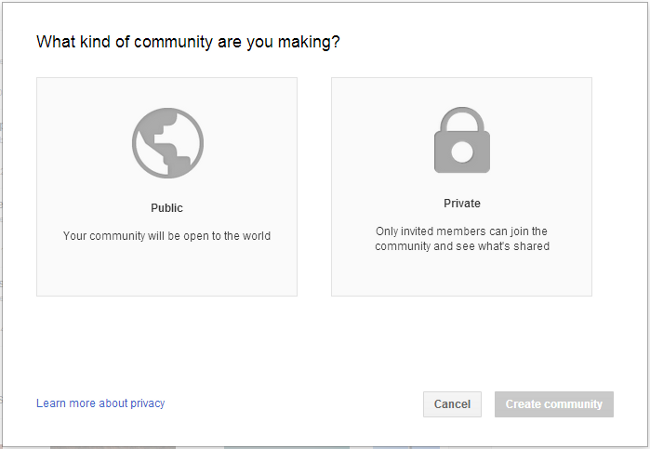The image size is (650, 449).
Task: Click the empty space below the Public description
Action: click(167, 269)
